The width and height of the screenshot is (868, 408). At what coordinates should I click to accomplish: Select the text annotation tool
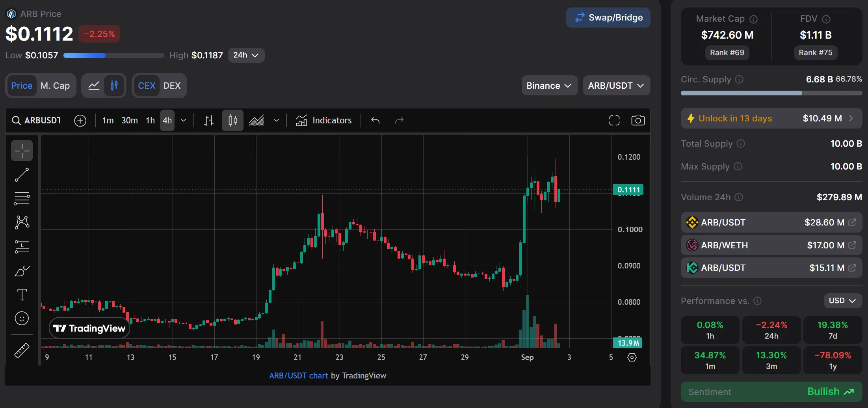coord(22,294)
